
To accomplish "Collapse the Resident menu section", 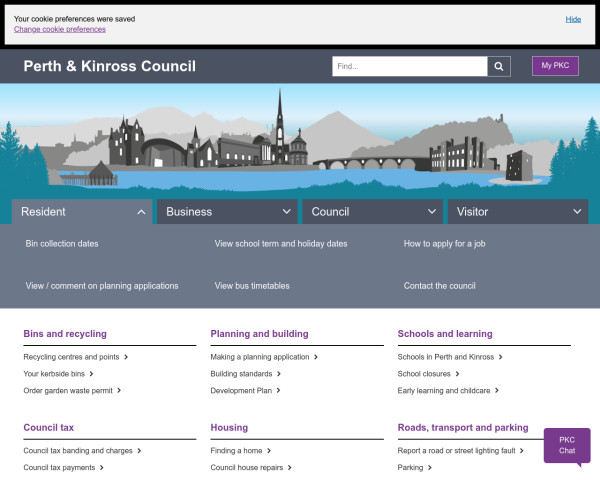I will pos(82,212).
